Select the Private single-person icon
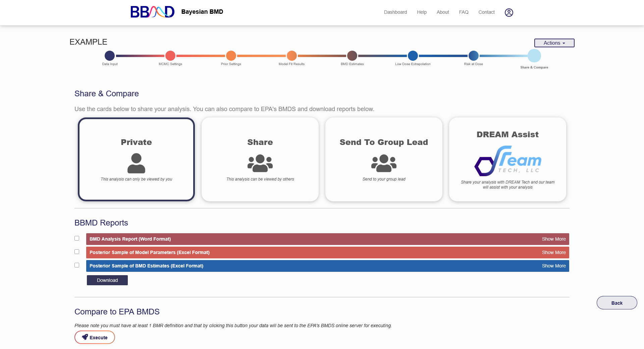Viewport: 644px width, 349px height. [136, 163]
